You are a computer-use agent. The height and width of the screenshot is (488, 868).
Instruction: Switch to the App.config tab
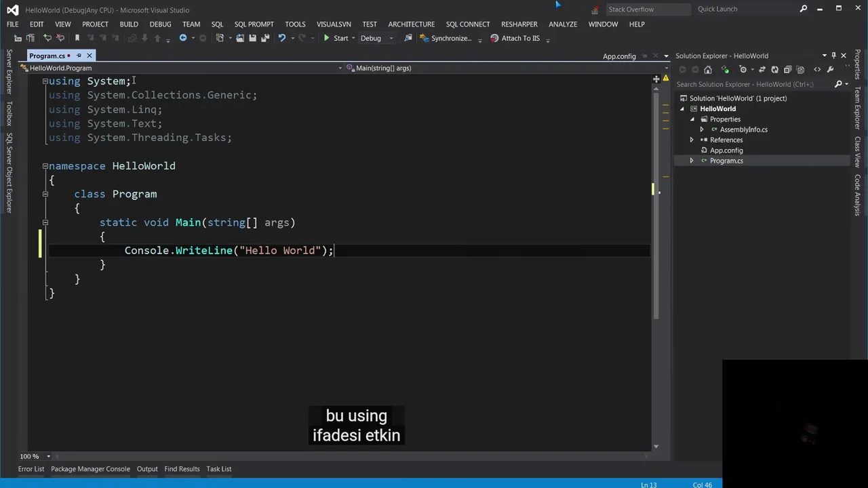pos(619,56)
